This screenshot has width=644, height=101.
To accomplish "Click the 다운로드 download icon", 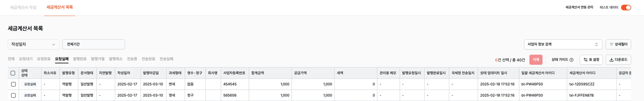I will 611,60.
